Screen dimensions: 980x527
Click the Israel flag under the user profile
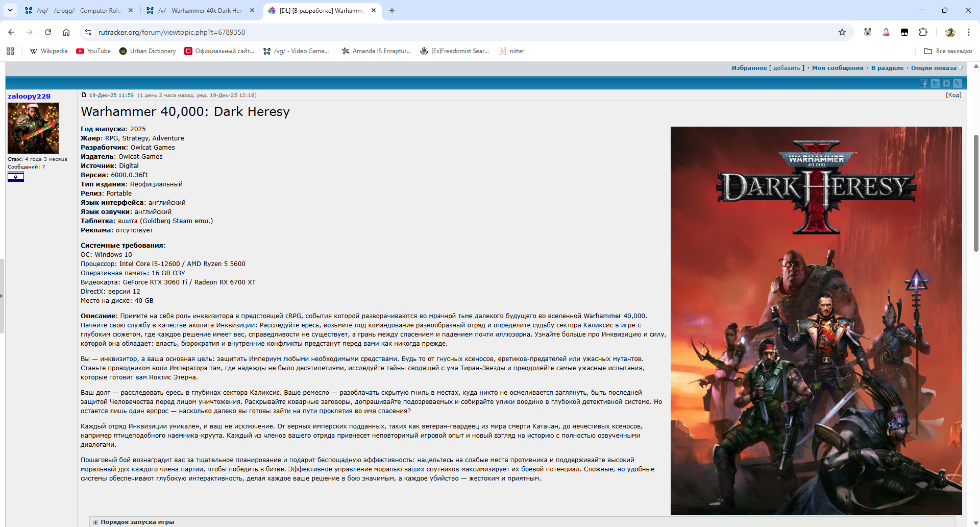click(16, 177)
